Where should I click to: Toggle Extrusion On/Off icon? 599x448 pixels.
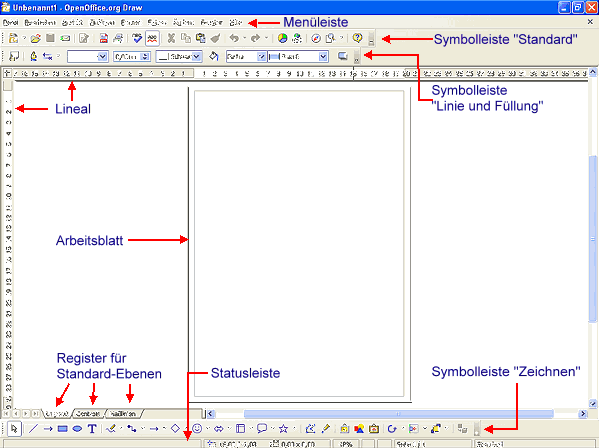[463, 429]
